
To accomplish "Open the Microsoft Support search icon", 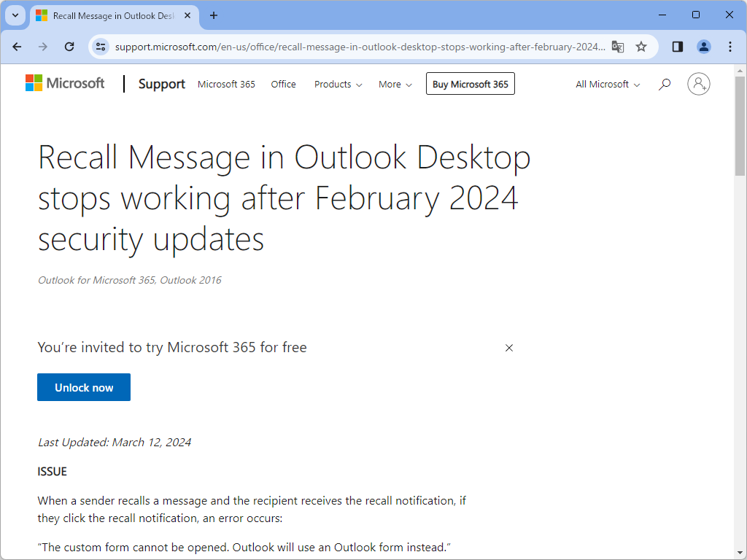I will coord(665,85).
